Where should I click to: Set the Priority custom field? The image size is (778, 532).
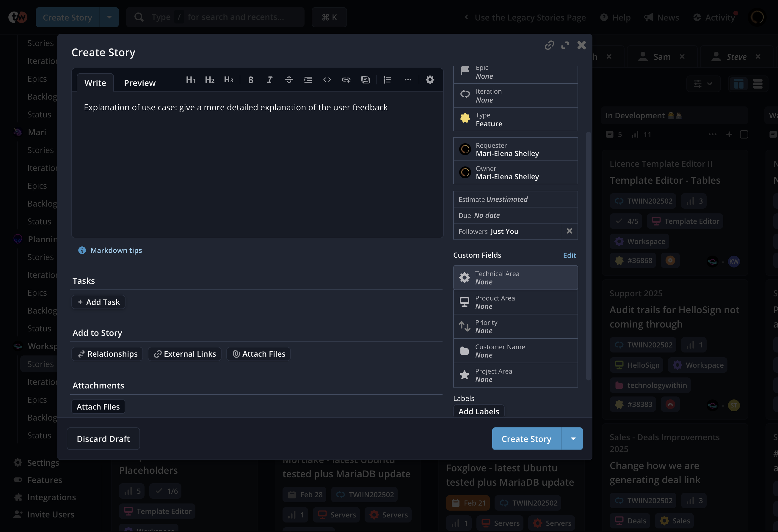[515, 327]
